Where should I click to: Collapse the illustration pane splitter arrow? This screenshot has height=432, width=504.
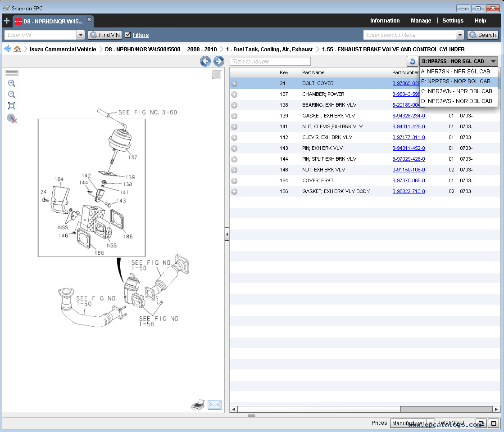227,234
